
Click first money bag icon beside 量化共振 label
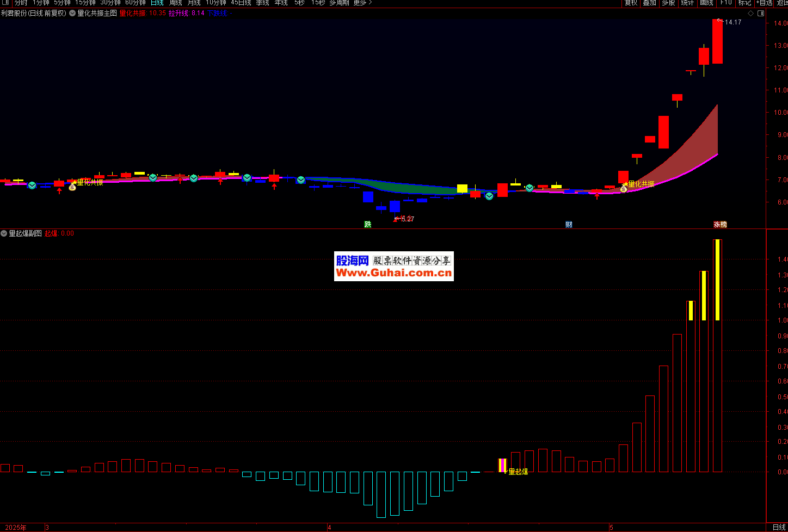click(72, 187)
